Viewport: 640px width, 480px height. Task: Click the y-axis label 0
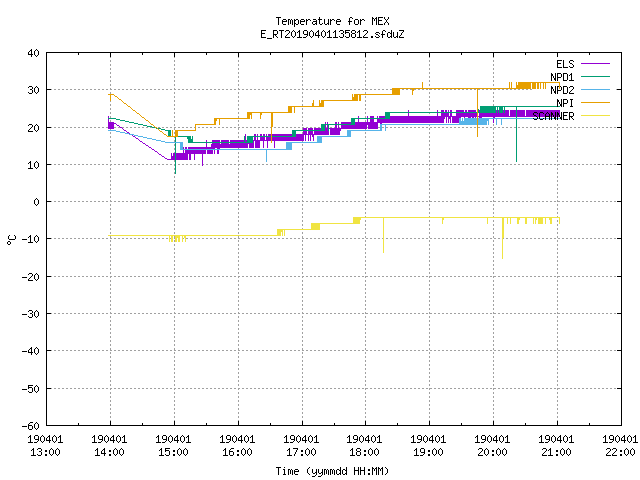(x=37, y=202)
